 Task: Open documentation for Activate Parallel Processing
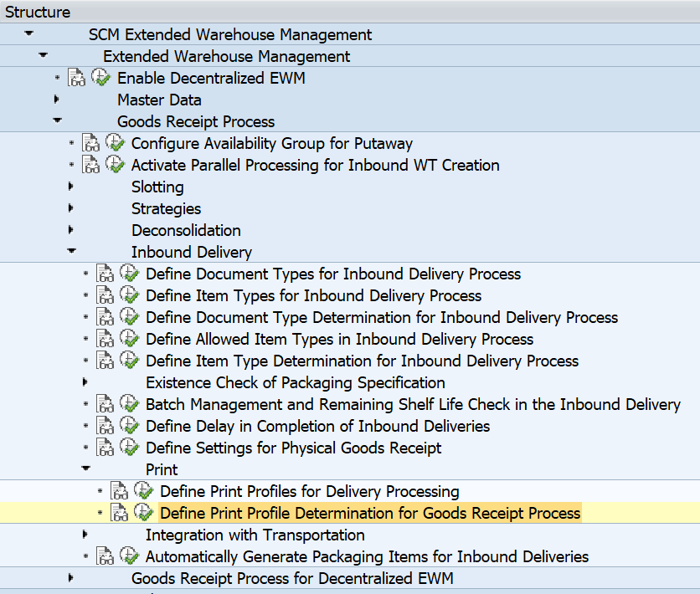90,165
